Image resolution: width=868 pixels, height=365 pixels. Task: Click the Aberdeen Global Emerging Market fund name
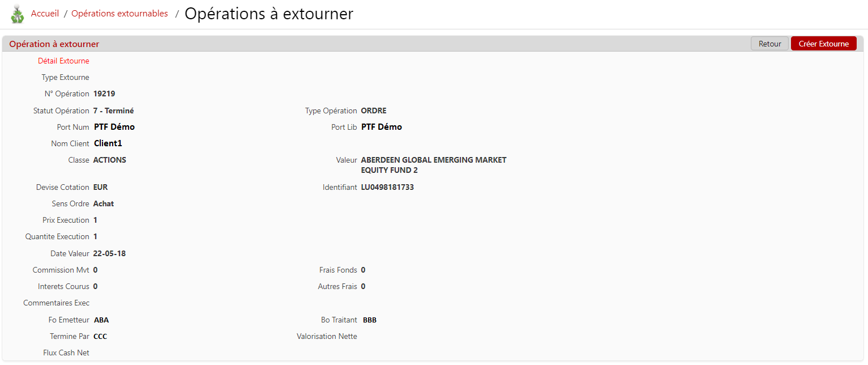[433, 165]
